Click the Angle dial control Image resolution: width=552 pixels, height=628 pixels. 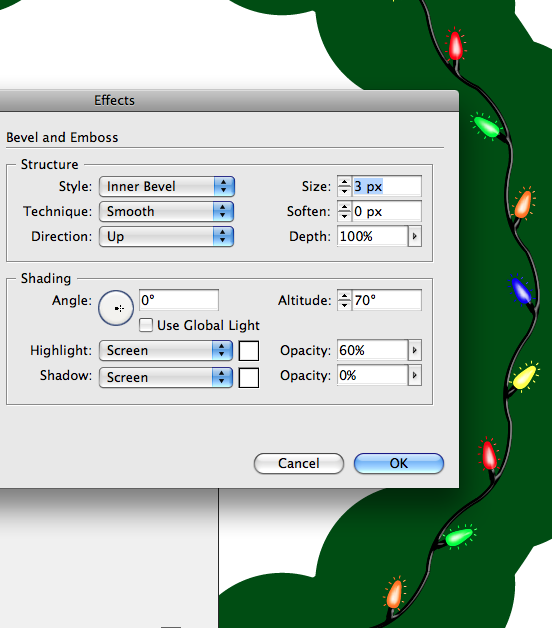116,308
